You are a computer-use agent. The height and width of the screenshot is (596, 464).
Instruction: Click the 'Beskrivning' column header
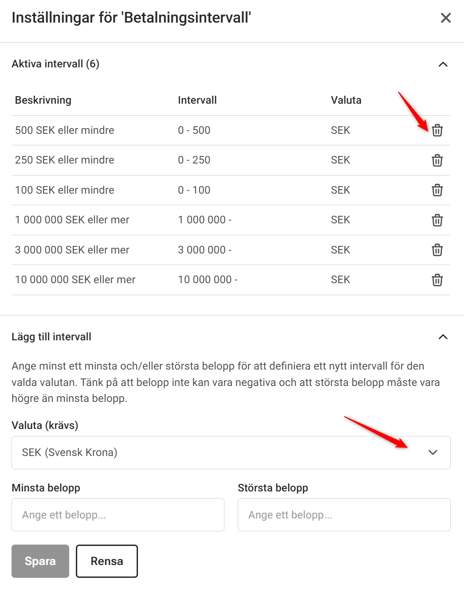point(43,100)
